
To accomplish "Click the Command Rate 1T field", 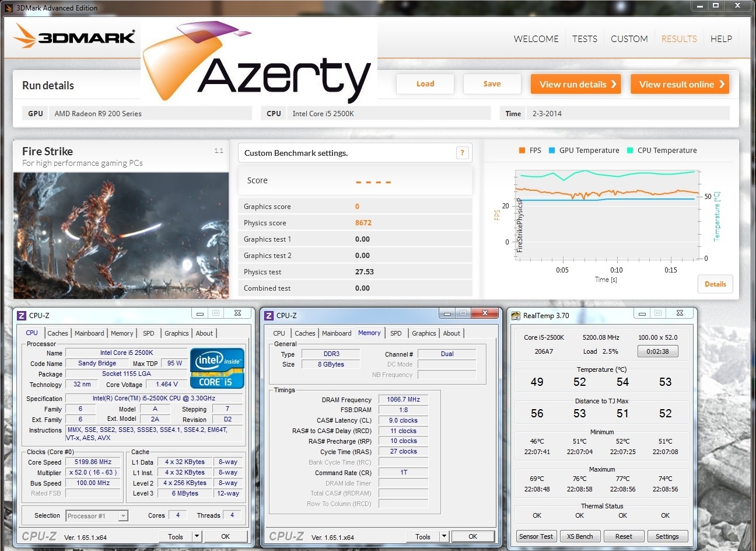I will pyautogui.click(x=403, y=472).
